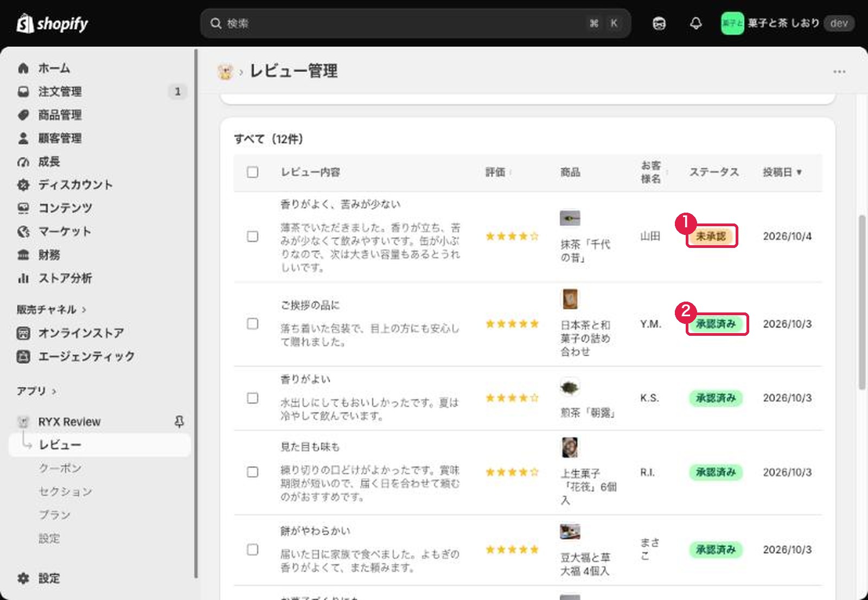Screen dimensions: 868x600
Task: Open notifications bell in top bar
Action: tap(695, 23)
